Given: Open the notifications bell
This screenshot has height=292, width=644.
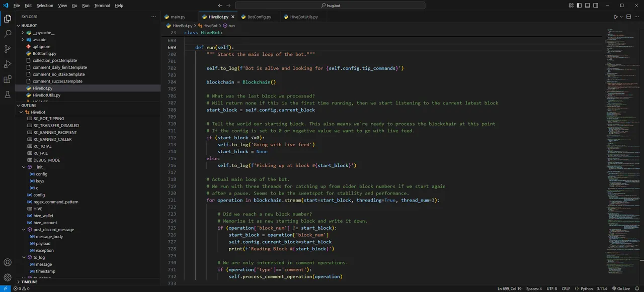Looking at the screenshot, I should (637, 288).
